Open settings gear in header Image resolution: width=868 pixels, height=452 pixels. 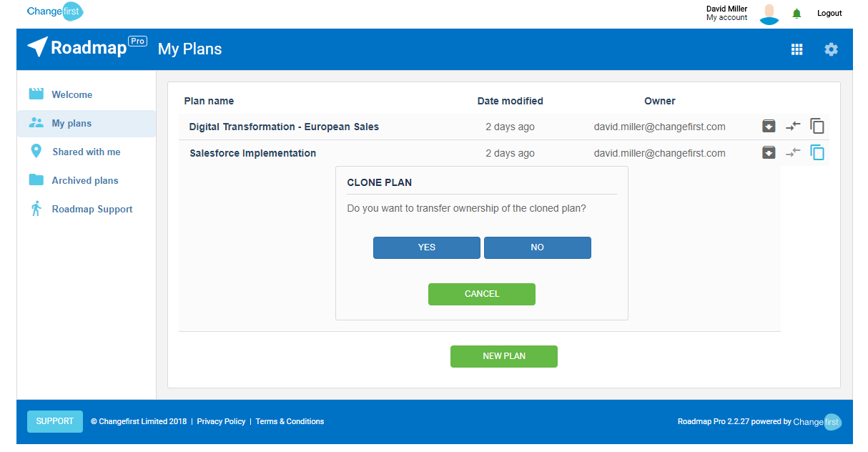831,49
